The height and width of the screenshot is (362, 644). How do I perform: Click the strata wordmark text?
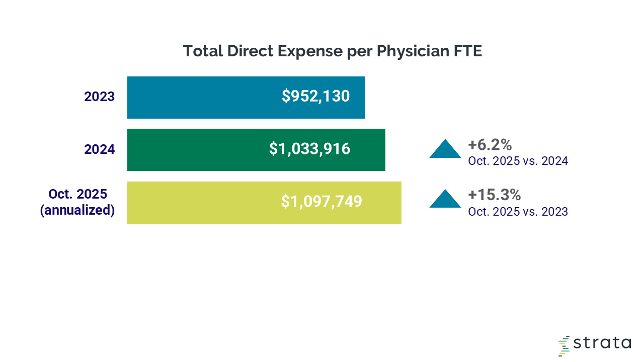pos(602,343)
